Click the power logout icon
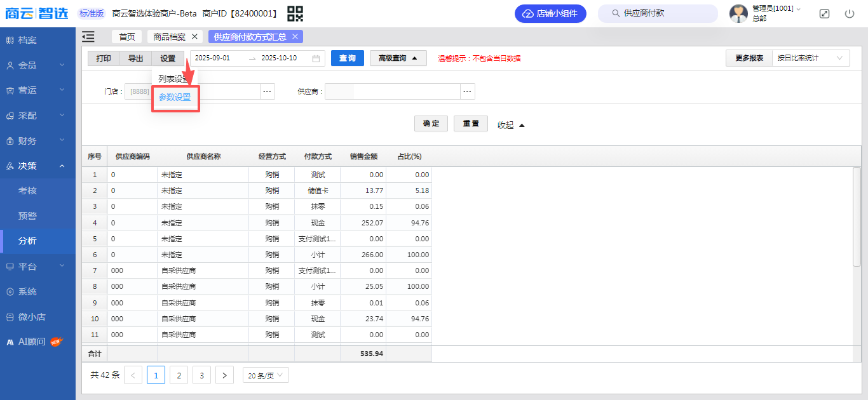Screen dimensions: 868x400 click(x=850, y=13)
